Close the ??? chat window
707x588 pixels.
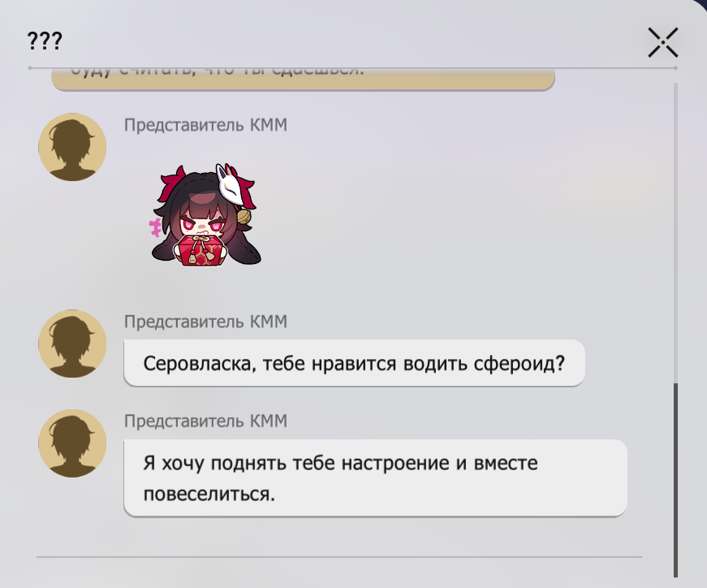tap(663, 42)
